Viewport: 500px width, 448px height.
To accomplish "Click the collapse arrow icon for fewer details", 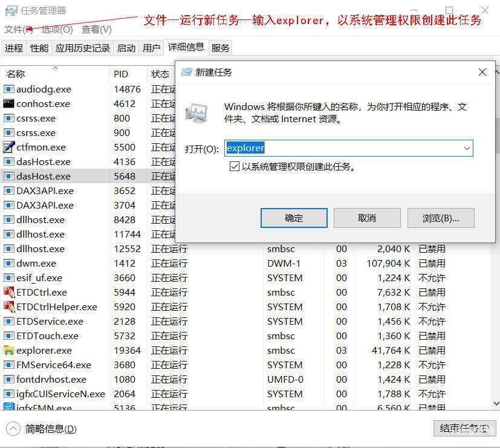I will click(13, 429).
